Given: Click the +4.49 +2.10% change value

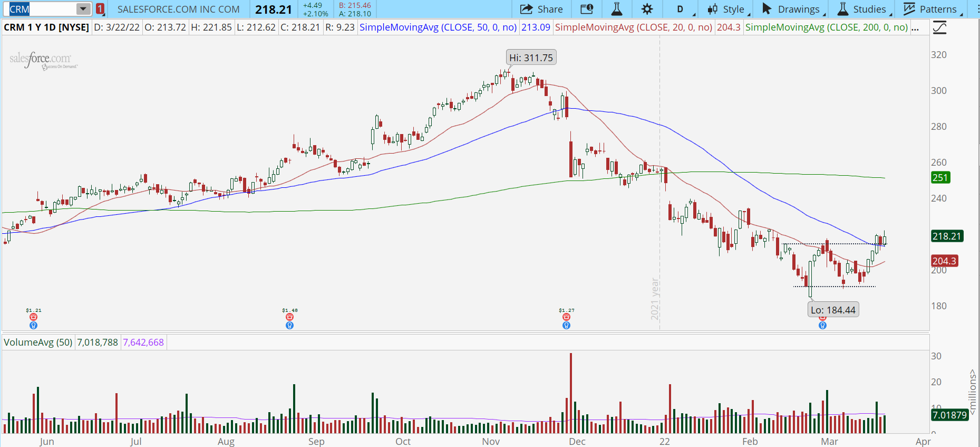Looking at the screenshot, I should [x=316, y=9].
